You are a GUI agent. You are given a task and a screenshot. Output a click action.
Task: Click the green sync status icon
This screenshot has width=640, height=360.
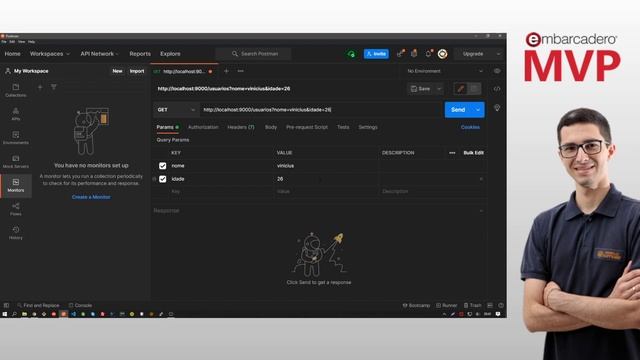coord(351,54)
